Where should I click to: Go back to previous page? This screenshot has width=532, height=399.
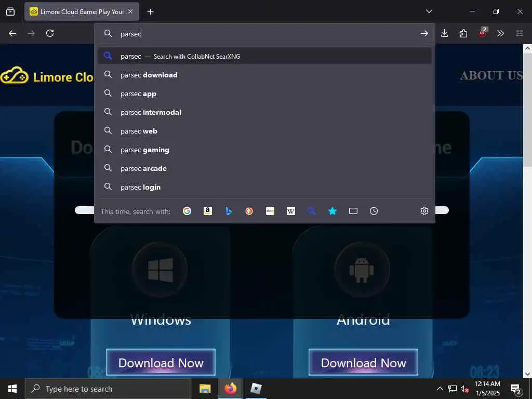point(12,33)
